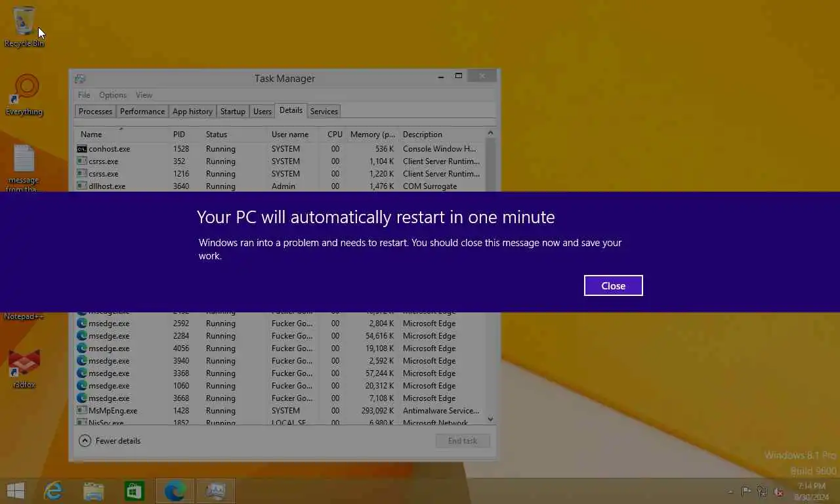Sort by the PID column header
840x504 pixels.
[186, 134]
